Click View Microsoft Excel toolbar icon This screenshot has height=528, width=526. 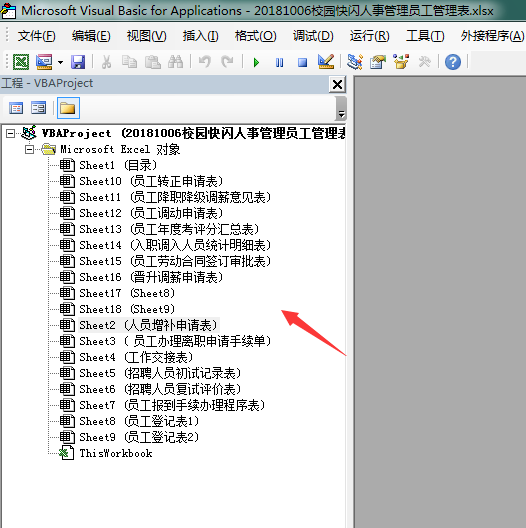coord(21,62)
